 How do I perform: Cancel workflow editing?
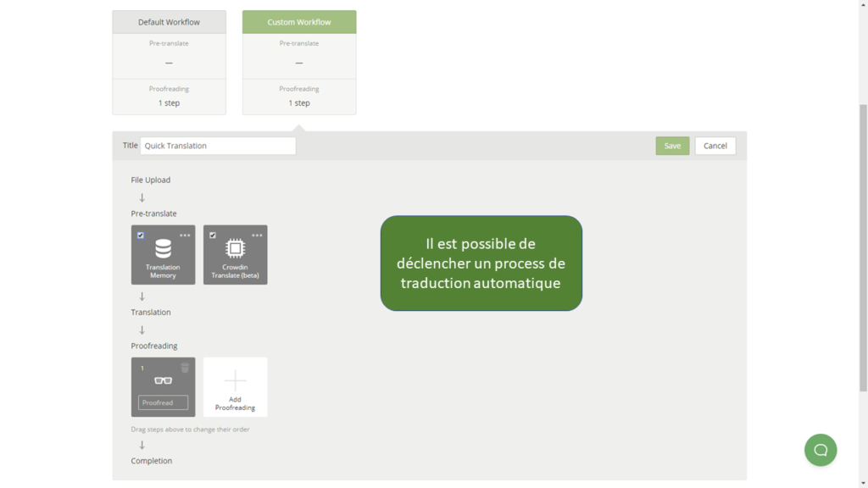click(715, 146)
